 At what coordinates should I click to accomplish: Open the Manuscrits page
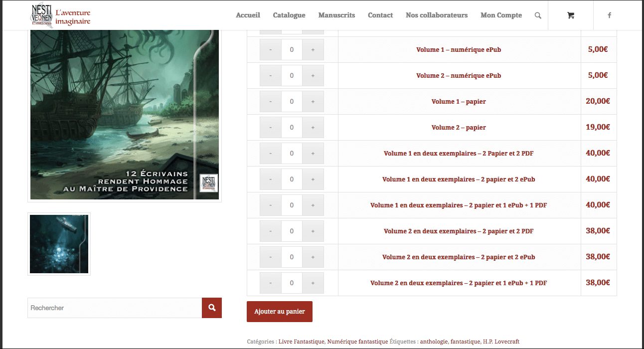tap(336, 15)
